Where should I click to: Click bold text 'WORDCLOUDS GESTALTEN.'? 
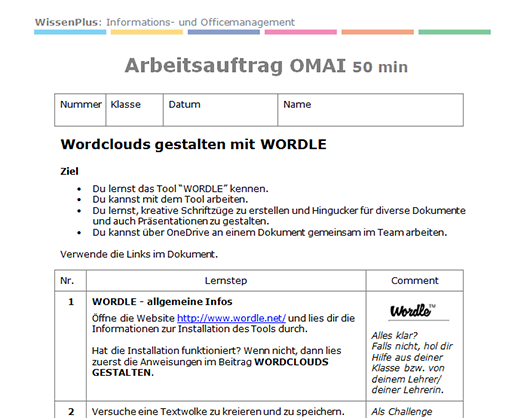coord(210,367)
